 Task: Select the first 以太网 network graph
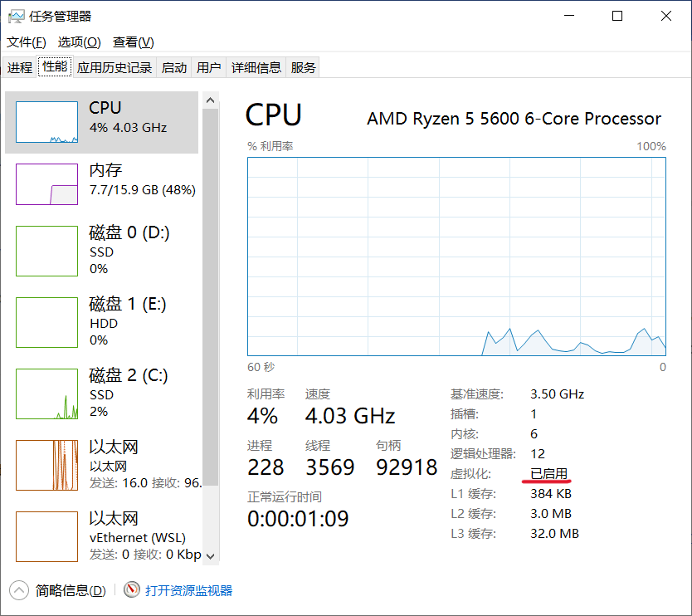coord(47,465)
